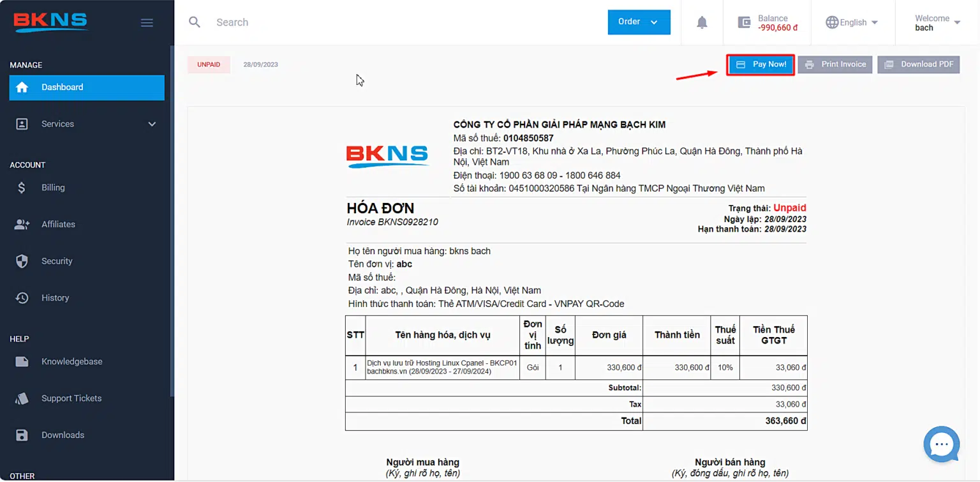Click the Balance wallet icon
The image size is (980, 482).
(744, 22)
